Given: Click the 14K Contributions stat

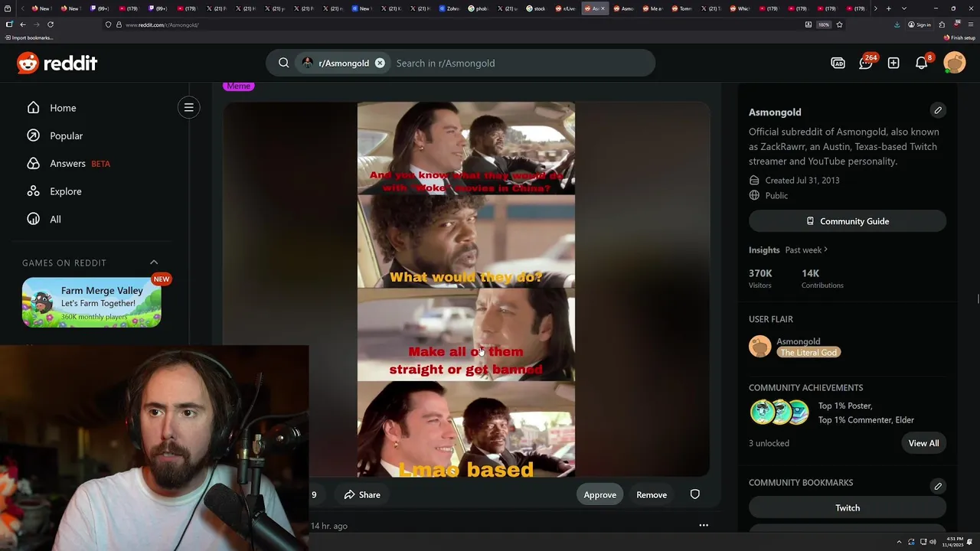Looking at the screenshot, I should [x=822, y=279].
